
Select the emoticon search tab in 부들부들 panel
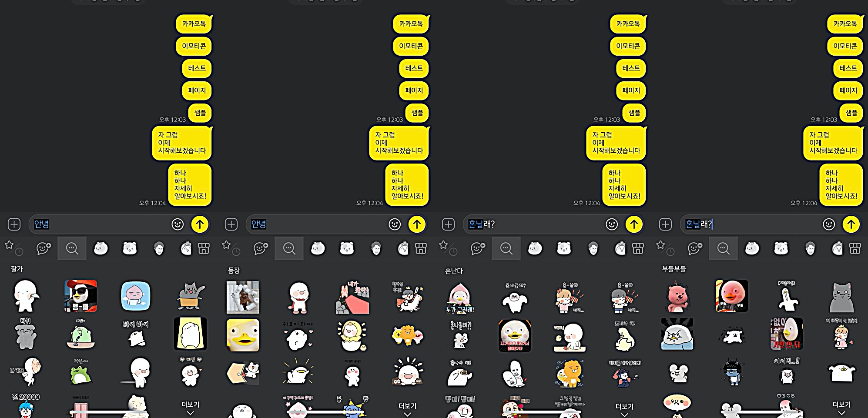[723, 248]
